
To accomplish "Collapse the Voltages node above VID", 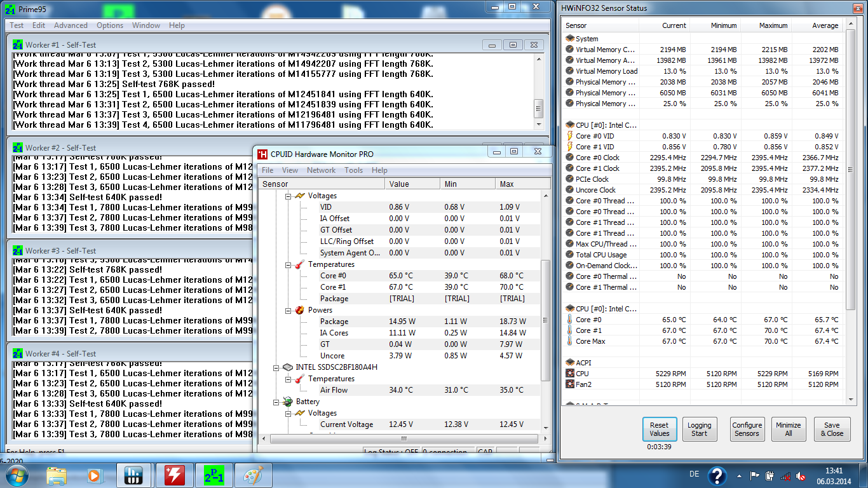I will coord(288,196).
